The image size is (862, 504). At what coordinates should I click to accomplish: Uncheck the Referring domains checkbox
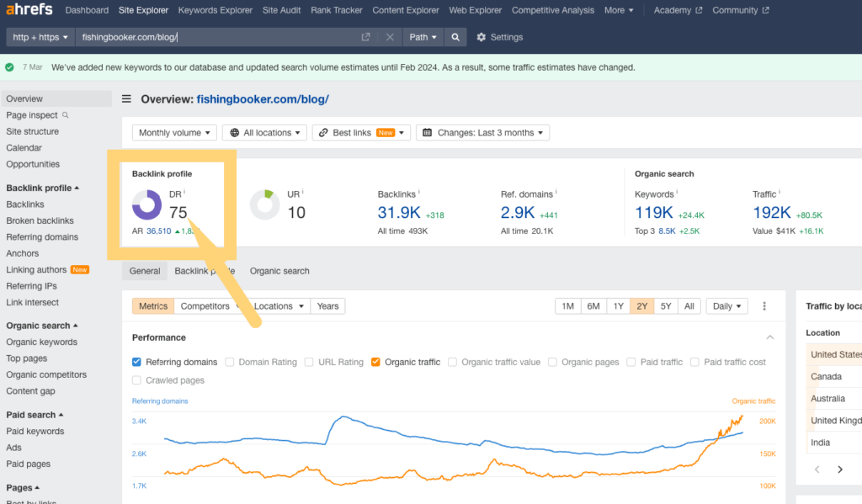[x=137, y=362]
